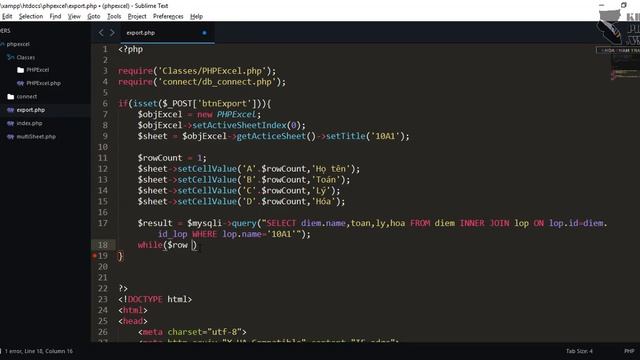Click the minimap code overview

tap(624, 67)
